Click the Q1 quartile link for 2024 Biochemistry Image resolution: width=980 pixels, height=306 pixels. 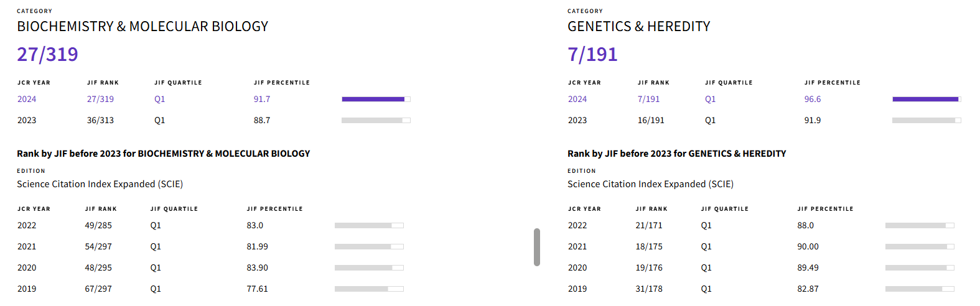pos(160,100)
